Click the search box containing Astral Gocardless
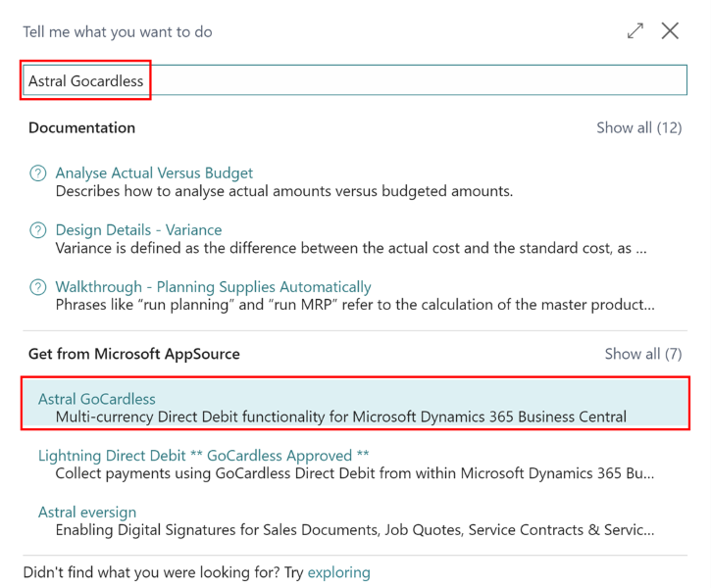The image size is (711, 588). [x=353, y=80]
